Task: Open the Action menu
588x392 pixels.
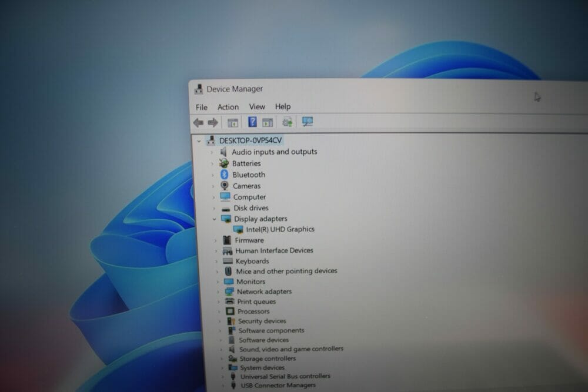Action: coord(228,107)
